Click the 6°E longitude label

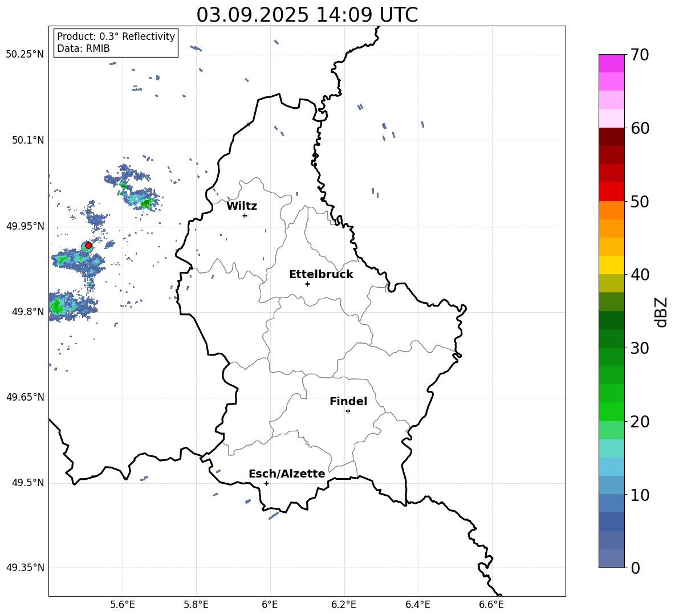pyautogui.click(x=270, y=605)
